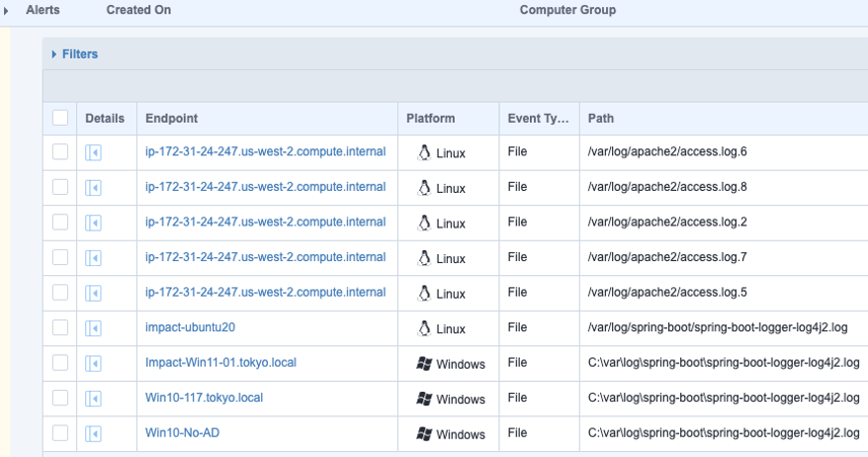Click Windows flag icon in Win10-117 row
Image resolution: width=868 pixels, height=457 pixels.
(424, 399)
